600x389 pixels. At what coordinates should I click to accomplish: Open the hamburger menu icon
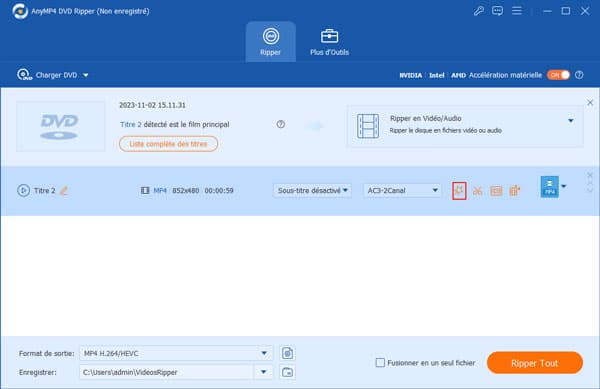pyautogui.click(x=517, y=11)
